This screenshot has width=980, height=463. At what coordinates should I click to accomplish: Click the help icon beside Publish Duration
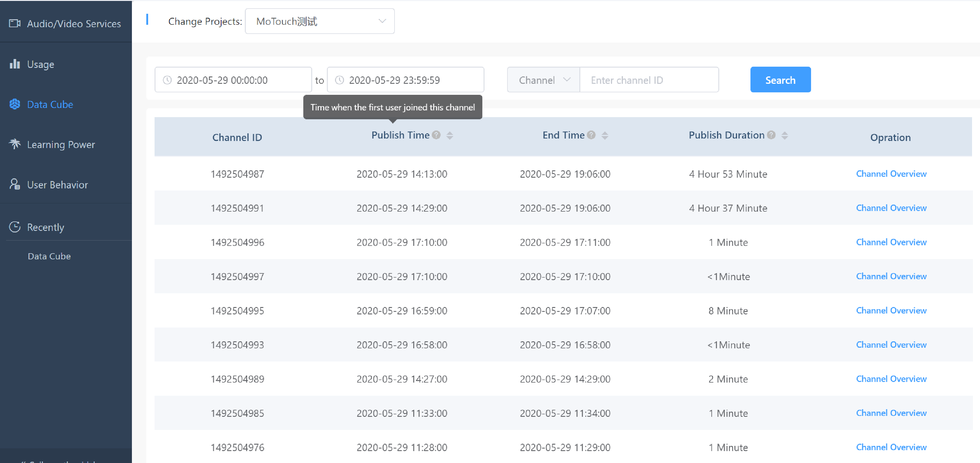771,135
